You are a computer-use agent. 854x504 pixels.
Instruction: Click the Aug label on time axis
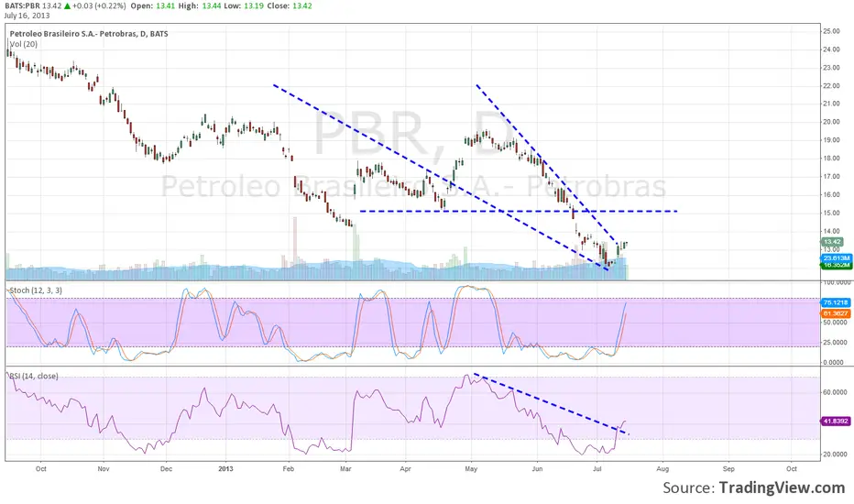(662, 468)
